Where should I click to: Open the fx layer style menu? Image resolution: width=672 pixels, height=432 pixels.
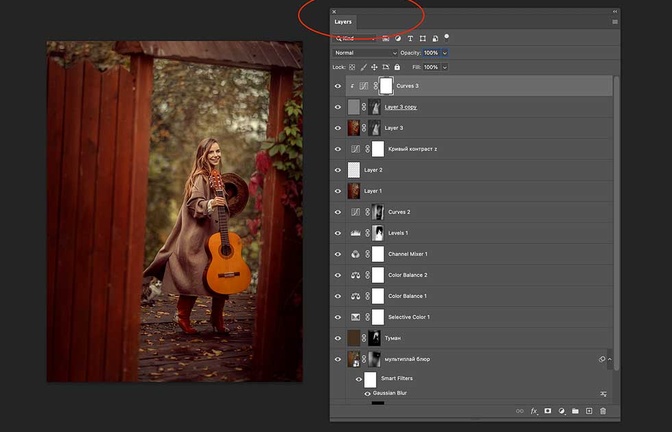(534, 411)
